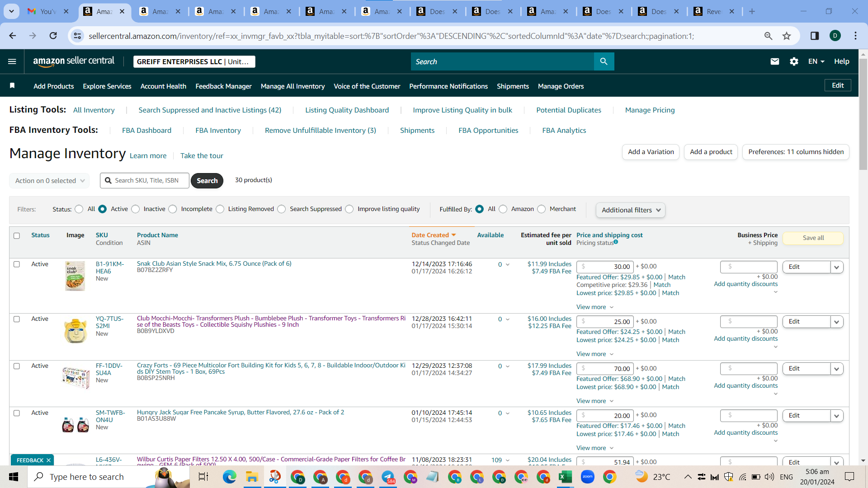The image size is (868, 488).
Task: Close the FEEDBACK tab with X
Action: [48, 460]
